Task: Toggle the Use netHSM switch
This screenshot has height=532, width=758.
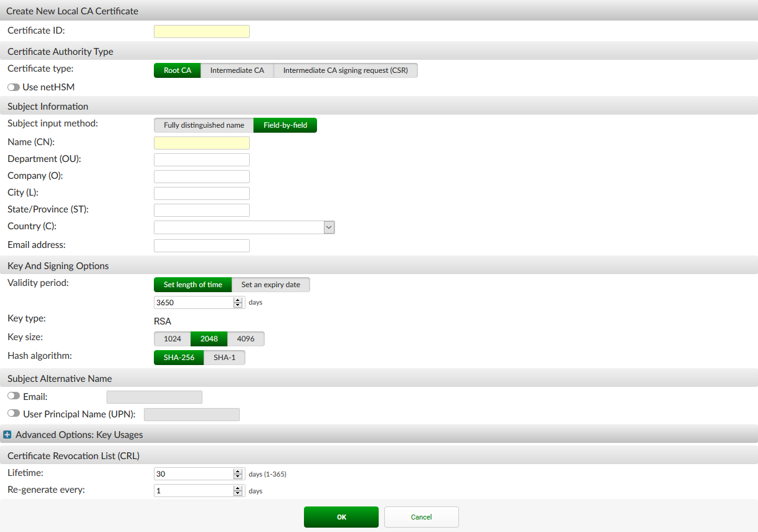Action: point(14,87)
